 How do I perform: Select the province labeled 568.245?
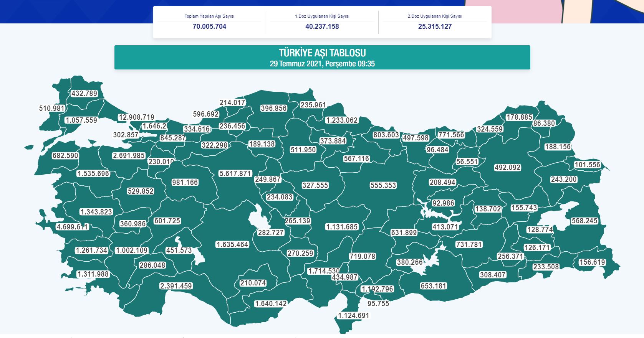click(584, 221)
